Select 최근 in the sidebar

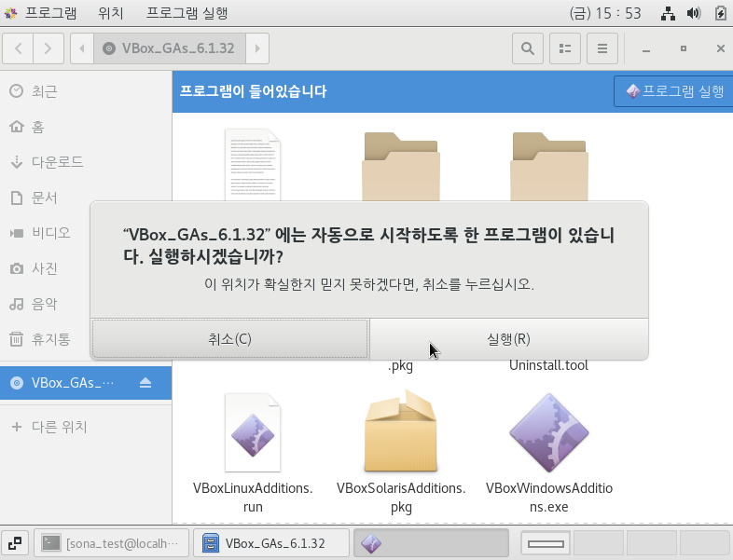click(86, 91)
